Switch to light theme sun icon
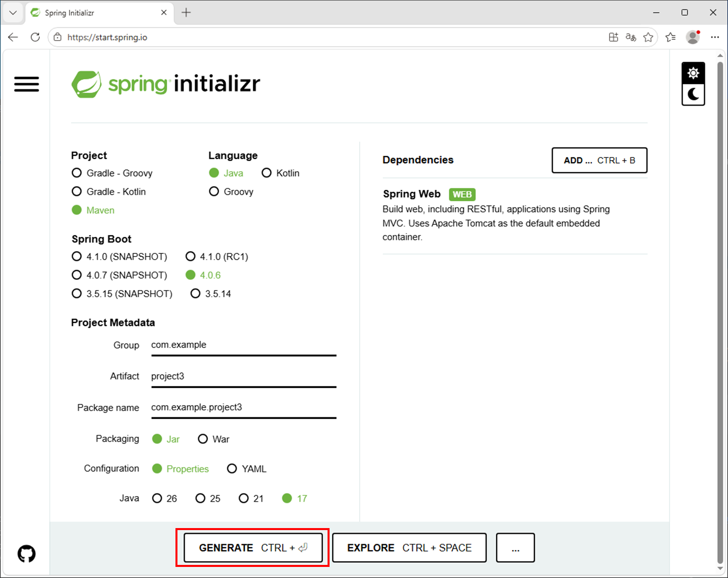 click(x=693, y=73)
